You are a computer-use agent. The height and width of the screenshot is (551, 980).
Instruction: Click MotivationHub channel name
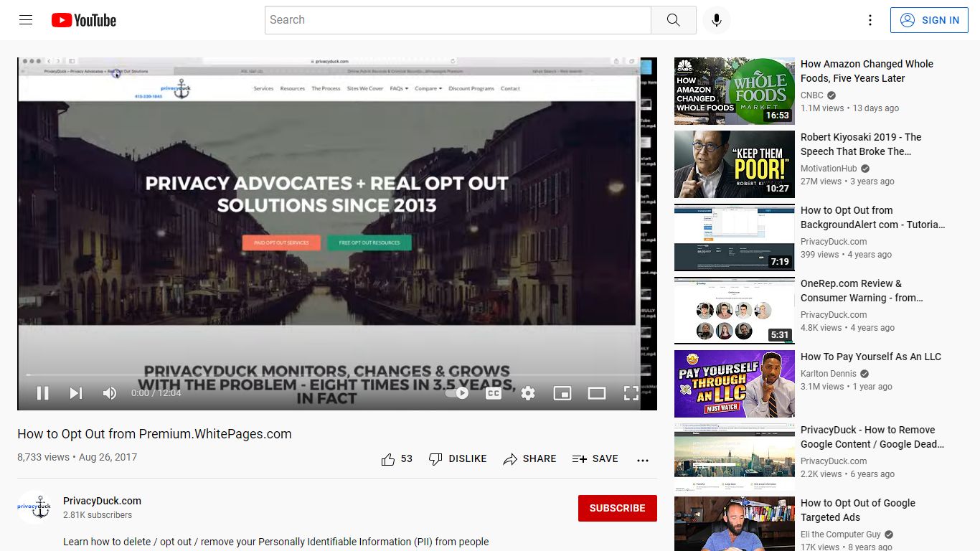(x=829, y=169)
